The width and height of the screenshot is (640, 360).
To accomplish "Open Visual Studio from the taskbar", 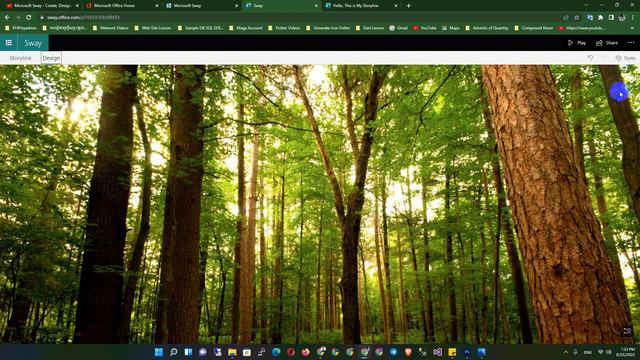I will 438,352.
